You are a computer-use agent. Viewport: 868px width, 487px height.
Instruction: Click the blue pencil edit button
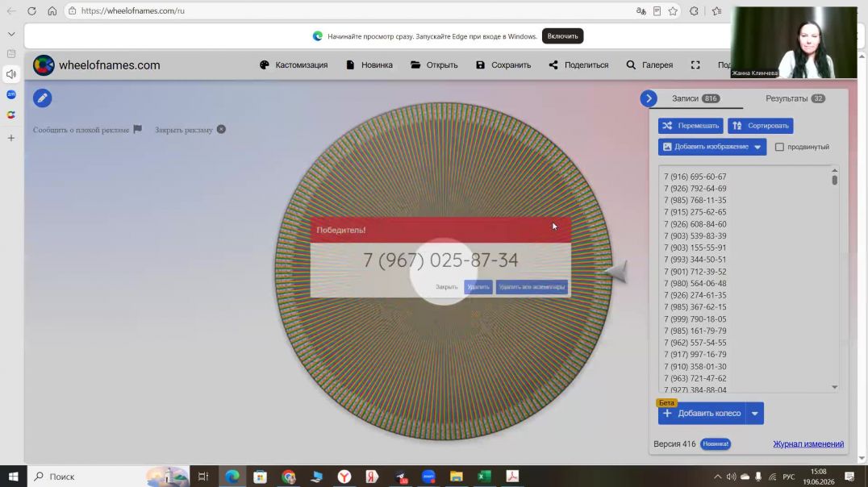click(42, 98)
